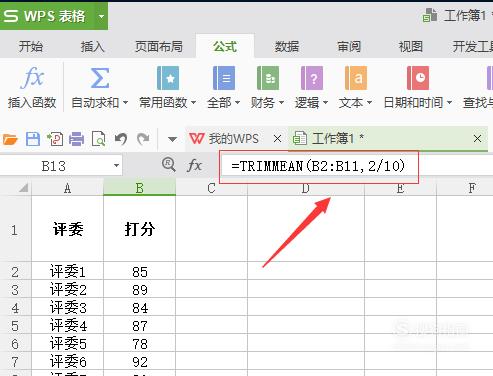This screenshot has height=376, width=493.
Task: Select the 公式 ribbon tab
Action: pos(225,46)
